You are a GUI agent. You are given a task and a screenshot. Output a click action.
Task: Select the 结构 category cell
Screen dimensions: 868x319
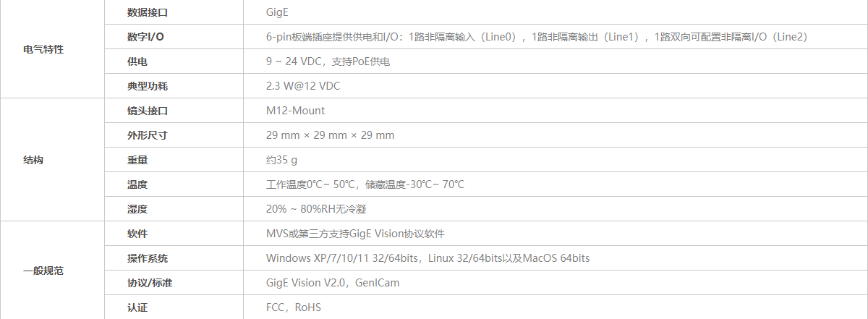pos(33,160)
